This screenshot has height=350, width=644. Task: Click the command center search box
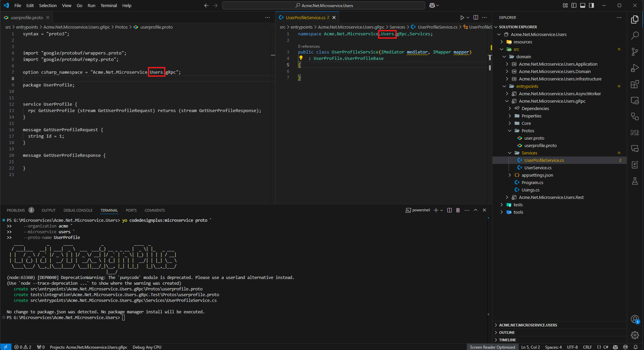tap(324, 5)
